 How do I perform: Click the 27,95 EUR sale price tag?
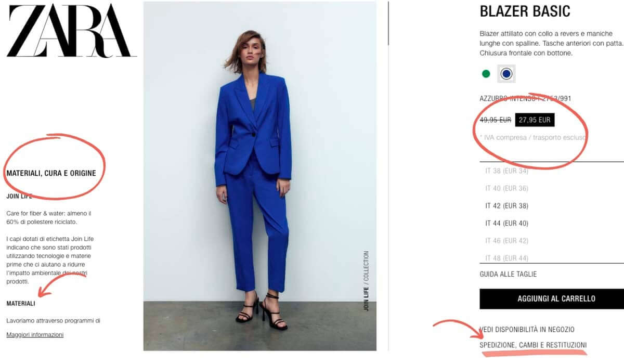click(535, 120)
